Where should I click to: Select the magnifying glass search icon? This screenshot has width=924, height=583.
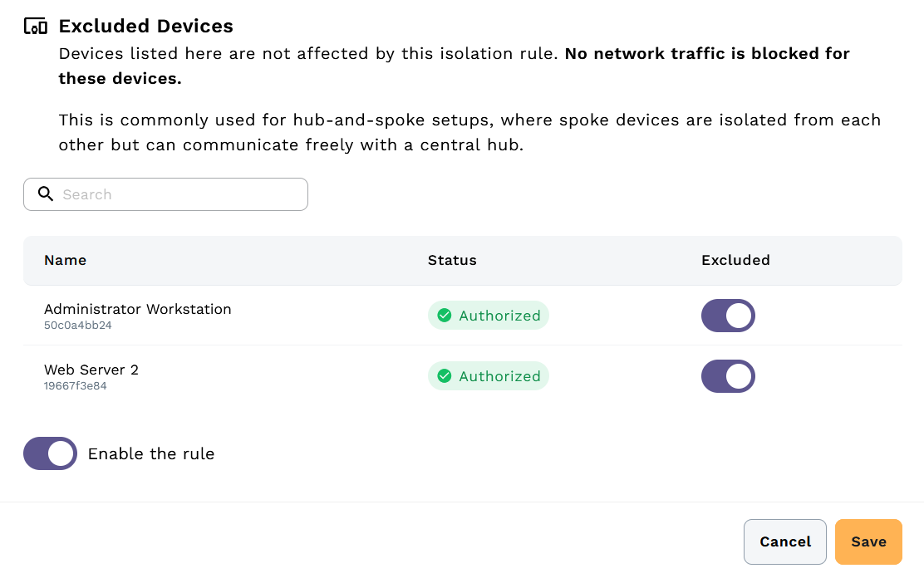pyautogui.click(x=46, y=194)
